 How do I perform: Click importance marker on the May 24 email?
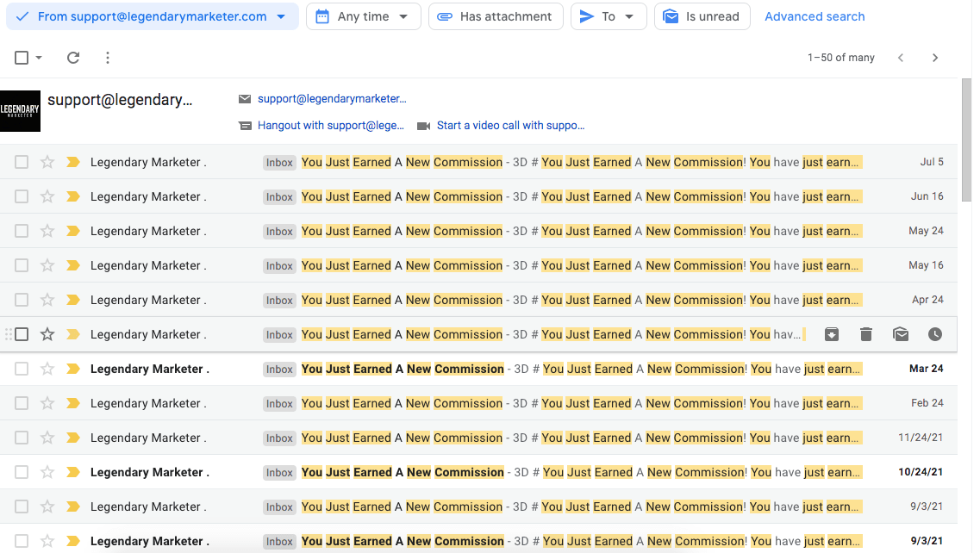coord(73,231)
